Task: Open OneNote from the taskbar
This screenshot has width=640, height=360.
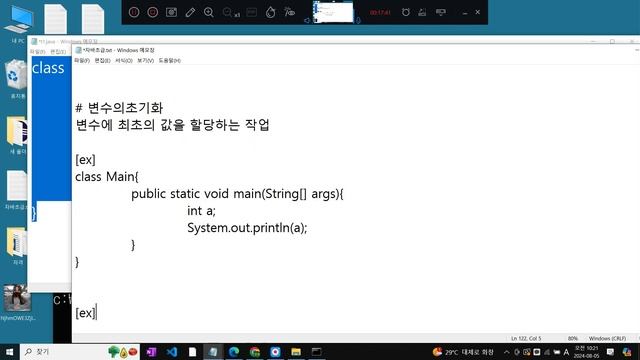Action: click(151, 352)
